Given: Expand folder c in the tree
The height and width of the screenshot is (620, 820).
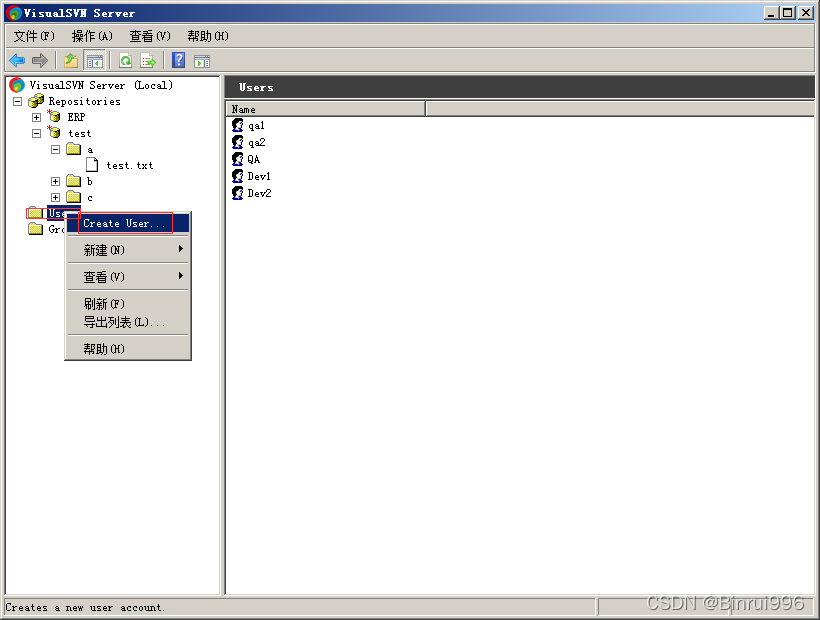Looking at the screenshot, I should tap(55, 197).
